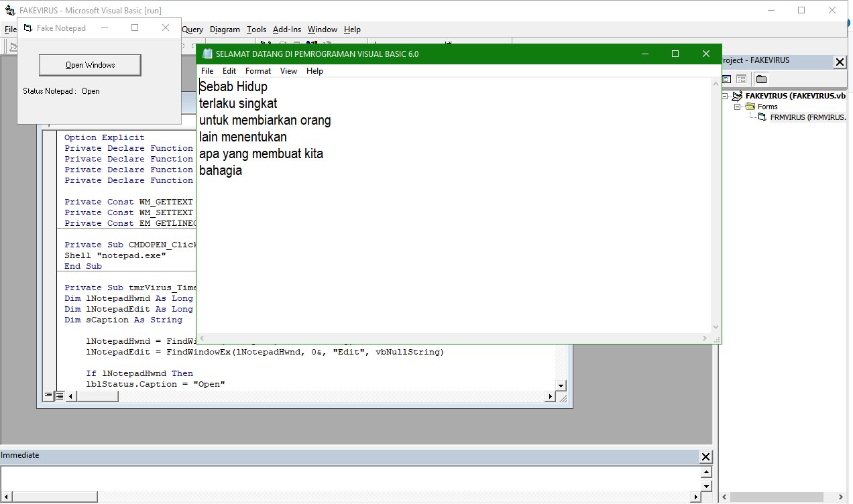Open the Notepad Help menu
This screenshot has width=853, height=504.
click(315, 71)
